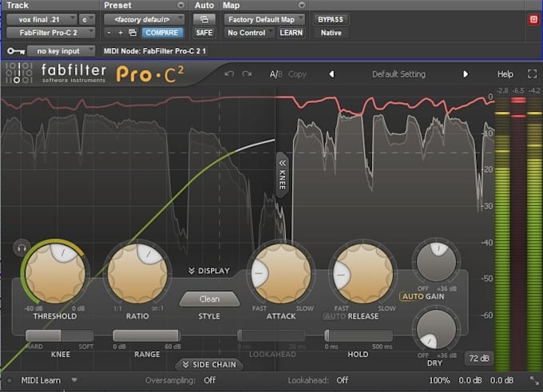Toggle Auto Release on
The width and height of the screenshot is (543, 392).
point(334,316)
